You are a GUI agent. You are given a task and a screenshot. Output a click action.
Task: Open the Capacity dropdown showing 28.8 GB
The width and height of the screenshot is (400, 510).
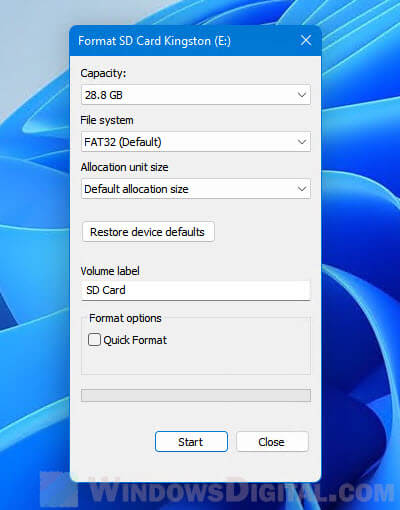[196, 95]
